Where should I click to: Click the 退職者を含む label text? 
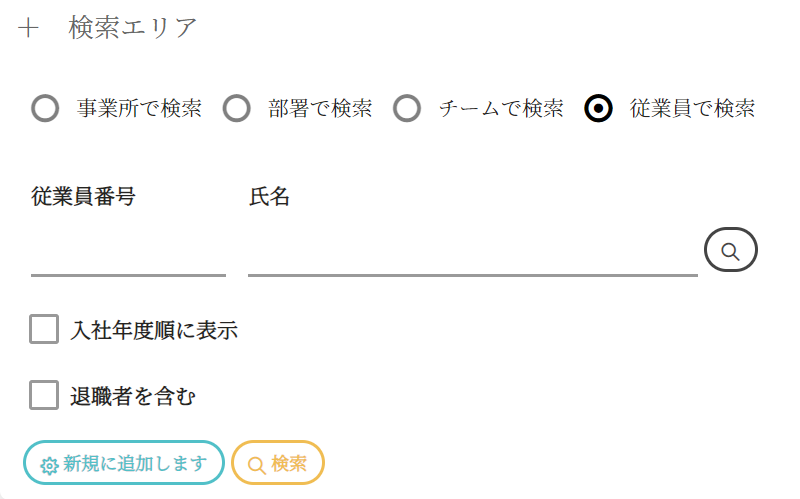pyautogui.click(x=133, y=396)
